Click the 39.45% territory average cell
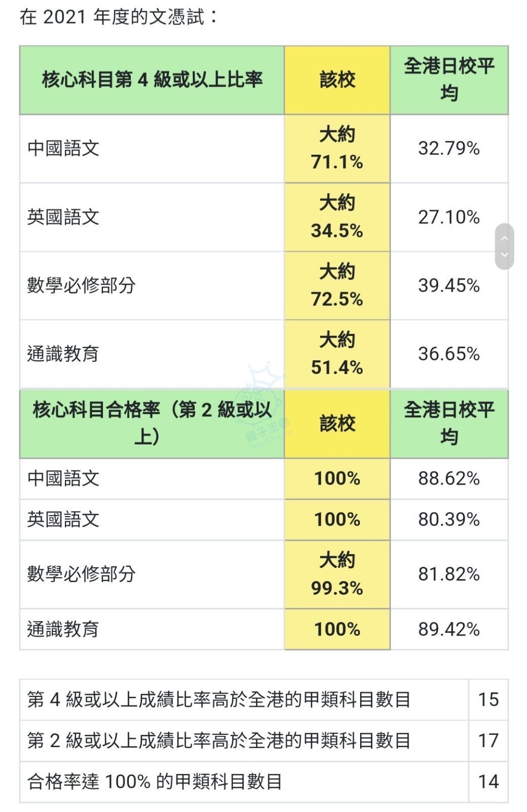Screen dimensions: 527x812 [449, 285]
